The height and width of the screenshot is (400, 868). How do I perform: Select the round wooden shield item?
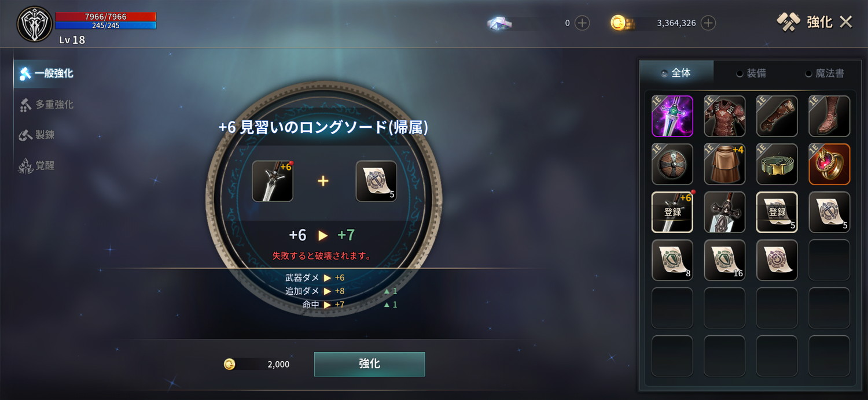pos(672,164)
